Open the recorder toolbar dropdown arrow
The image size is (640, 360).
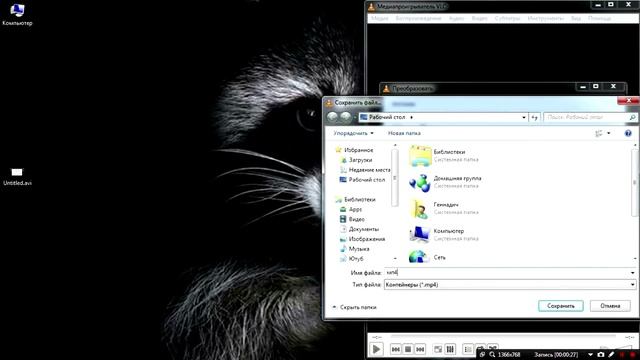coord(590,355)
